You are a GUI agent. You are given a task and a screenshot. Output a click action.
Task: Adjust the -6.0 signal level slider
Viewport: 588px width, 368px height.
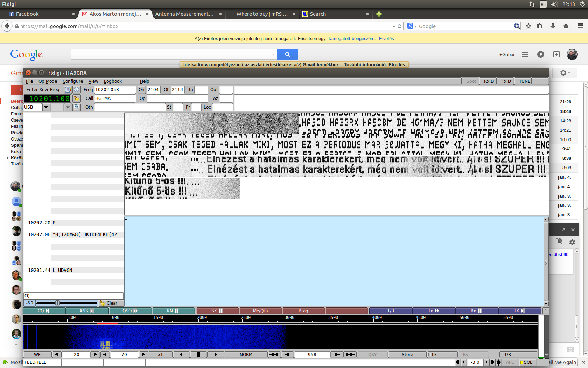coord(58,303)
